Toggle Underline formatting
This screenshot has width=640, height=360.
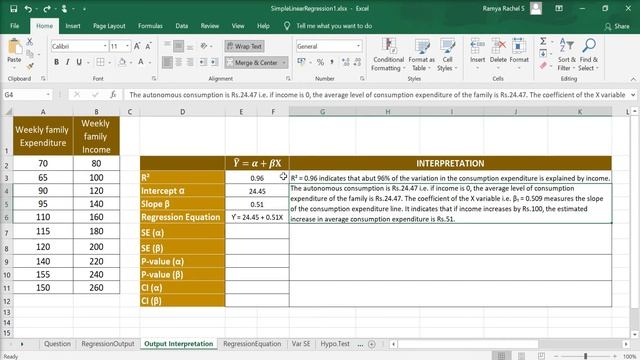tap(79, 62)
